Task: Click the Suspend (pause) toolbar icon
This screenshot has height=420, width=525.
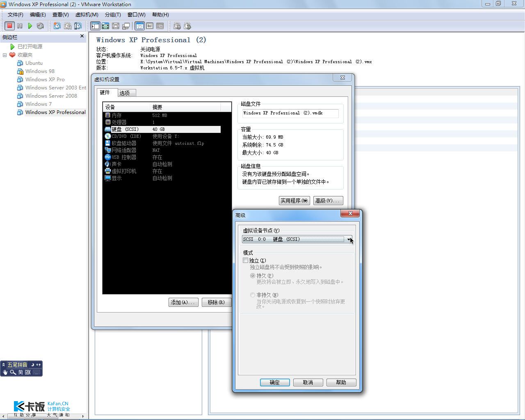Action: [x=20, y=26]
